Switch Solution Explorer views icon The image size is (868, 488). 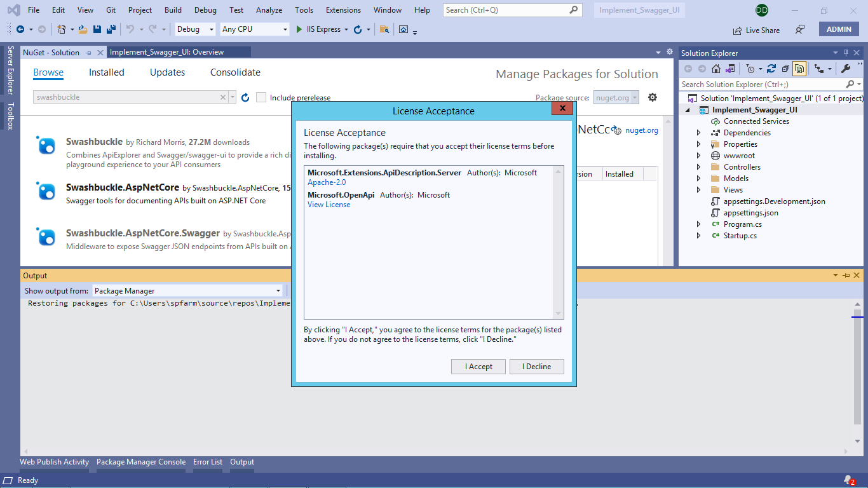[730, 69]
